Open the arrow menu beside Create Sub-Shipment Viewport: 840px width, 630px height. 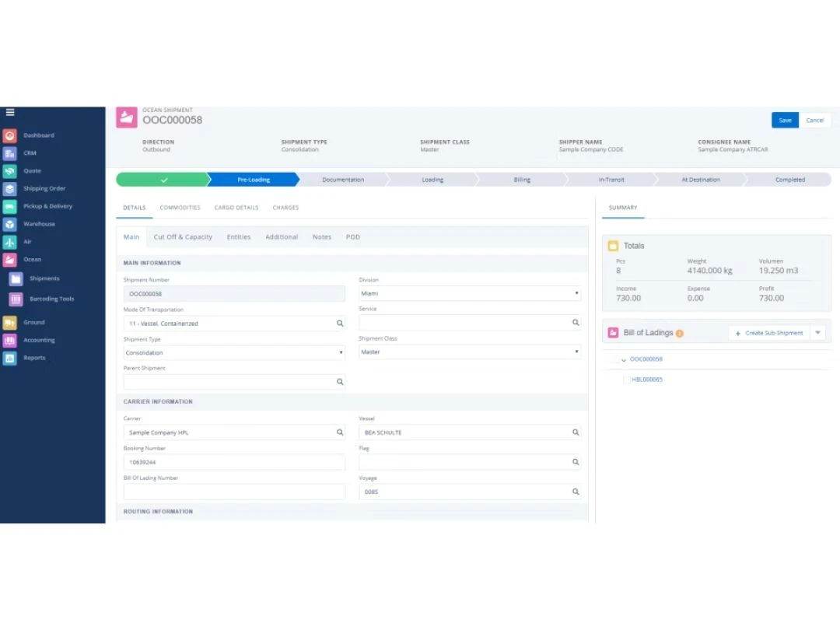click(x=817, y=333)
